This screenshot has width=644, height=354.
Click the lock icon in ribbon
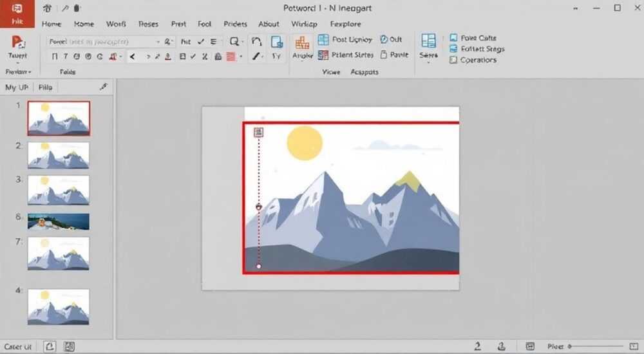[x=218, y=57]
